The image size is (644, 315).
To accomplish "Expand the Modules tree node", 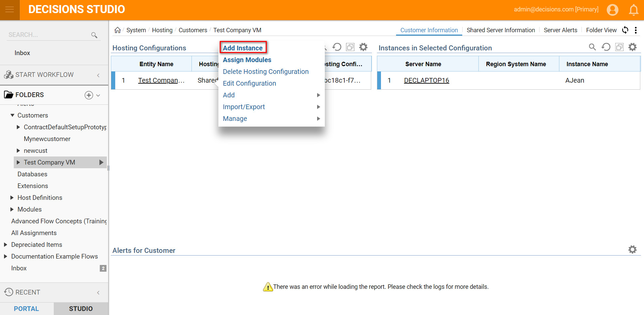I will tap(12, 209).
